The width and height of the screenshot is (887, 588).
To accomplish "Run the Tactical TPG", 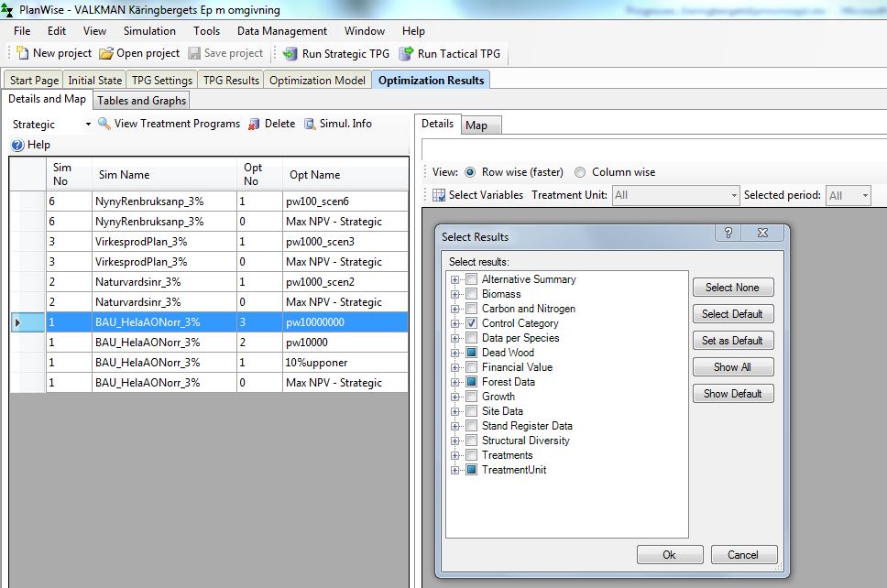I will 406,54.
